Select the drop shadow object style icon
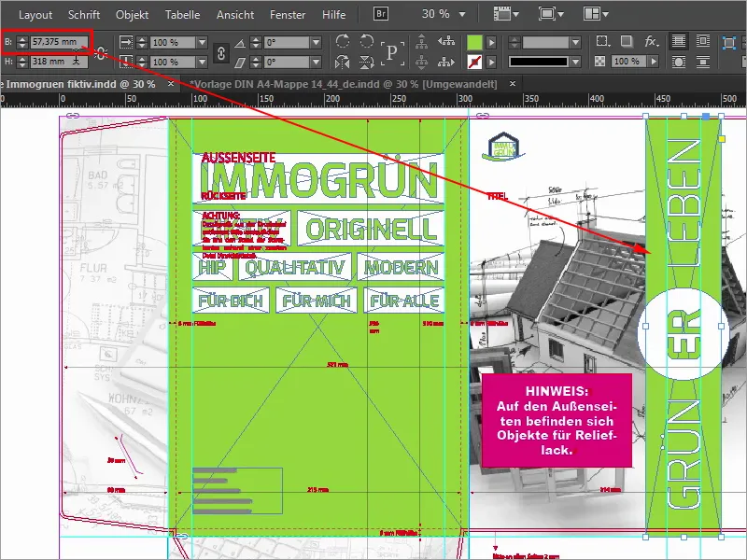The image size is (747, 560). (x=627, y=42)
